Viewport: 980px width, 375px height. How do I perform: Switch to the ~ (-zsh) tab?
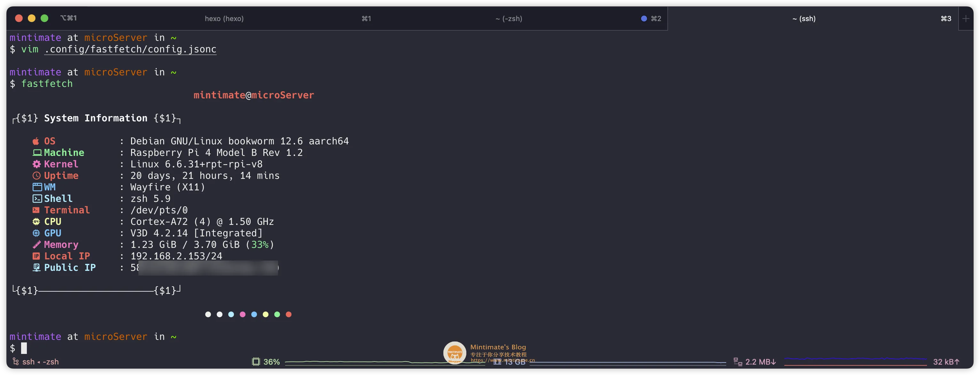click(x=509, y=18)
